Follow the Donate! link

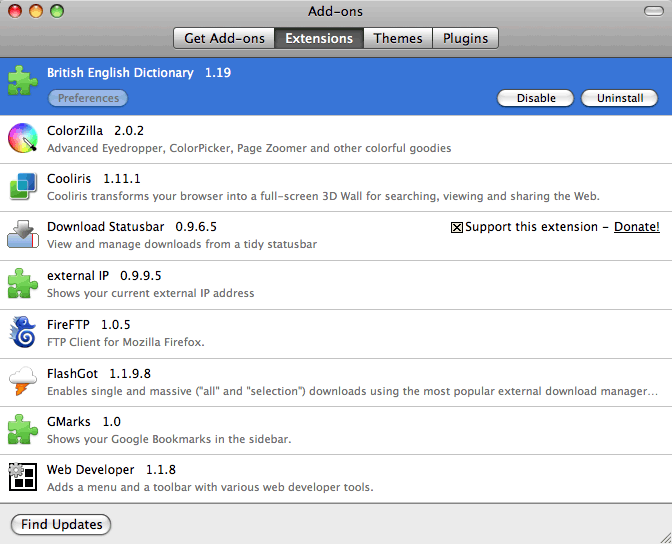tap(636, 227)
